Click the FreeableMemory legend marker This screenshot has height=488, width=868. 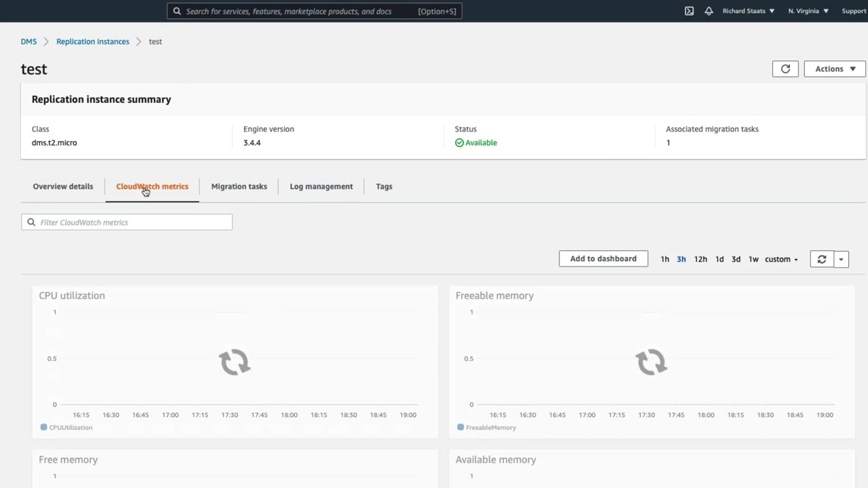pyautogui.click(x=460, y=428)
